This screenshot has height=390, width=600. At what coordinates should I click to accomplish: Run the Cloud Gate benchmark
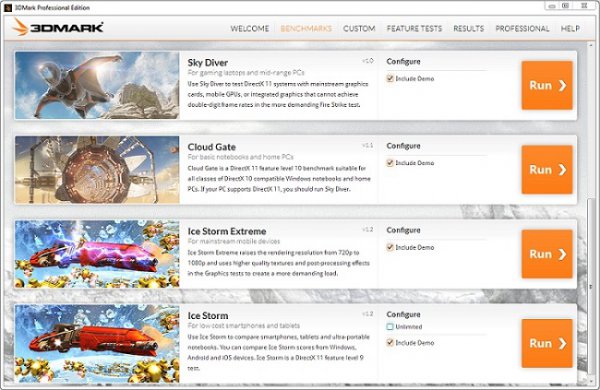click(547, 170)
